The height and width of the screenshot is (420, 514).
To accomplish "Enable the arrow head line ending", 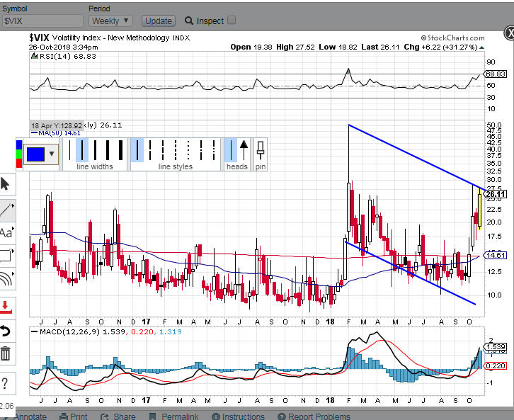I will coord(244,150).
